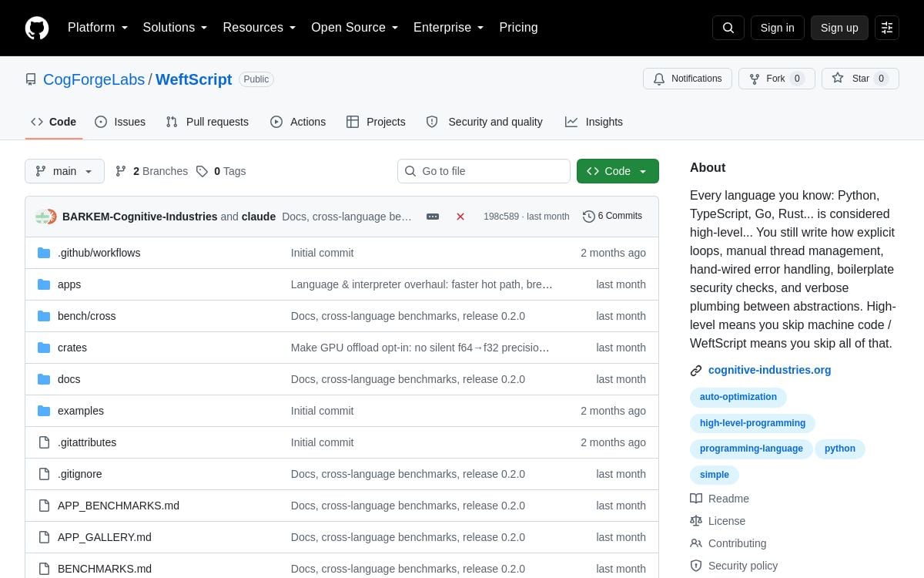Click the commit history clock icon

(x=589, y=217)
